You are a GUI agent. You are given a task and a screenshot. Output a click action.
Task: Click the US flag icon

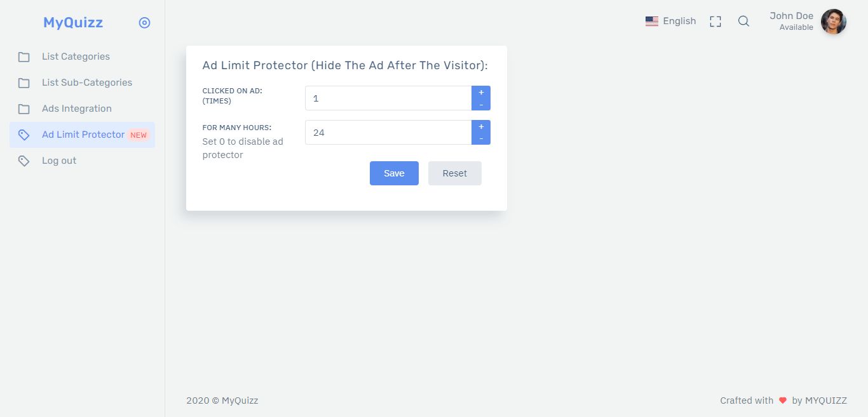(x=652, y=21)
